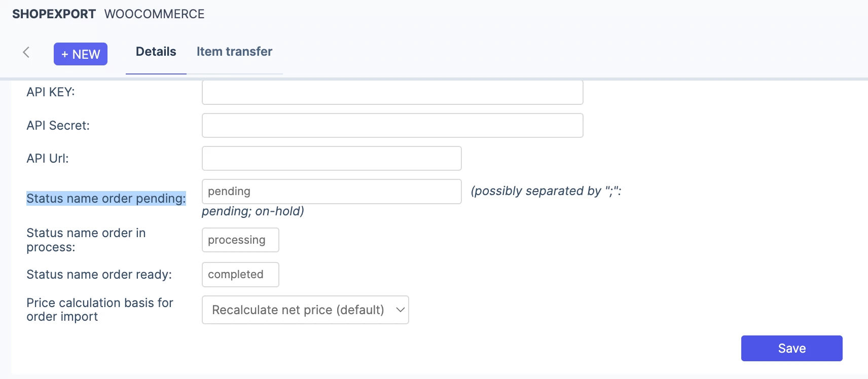The image size is (868, 379).
Task: Click the Price calculation basis label
Action: 100,310
